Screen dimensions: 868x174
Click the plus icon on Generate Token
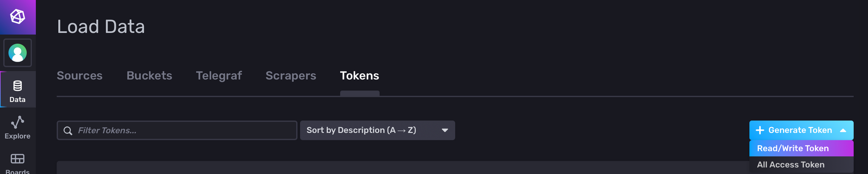[x=760, y=130]
